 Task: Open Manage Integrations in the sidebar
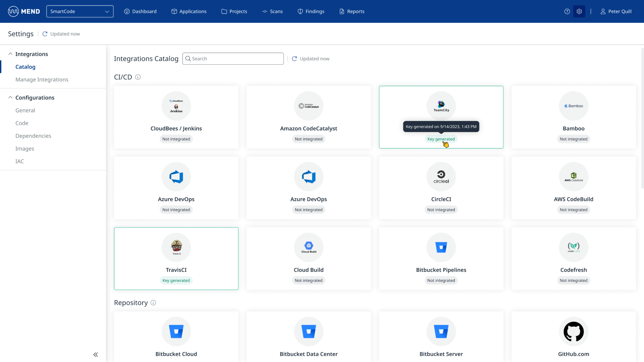(42, 80)
